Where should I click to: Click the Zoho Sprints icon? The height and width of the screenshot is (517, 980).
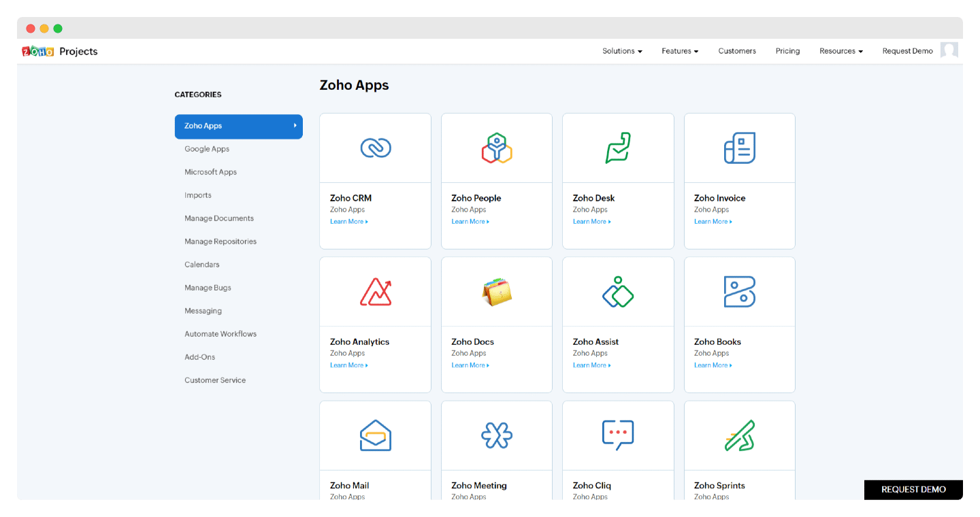[740, 435]
